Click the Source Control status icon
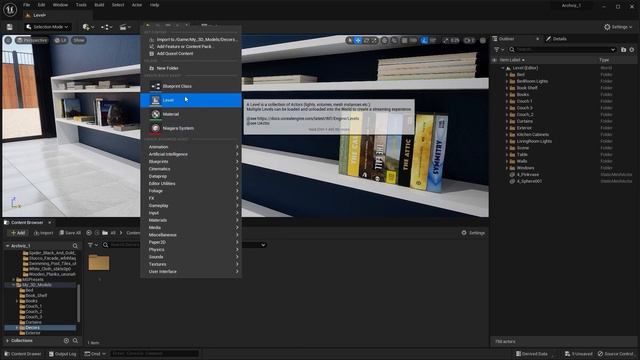This screenshot has width=640, height=360. pos(600,354)
